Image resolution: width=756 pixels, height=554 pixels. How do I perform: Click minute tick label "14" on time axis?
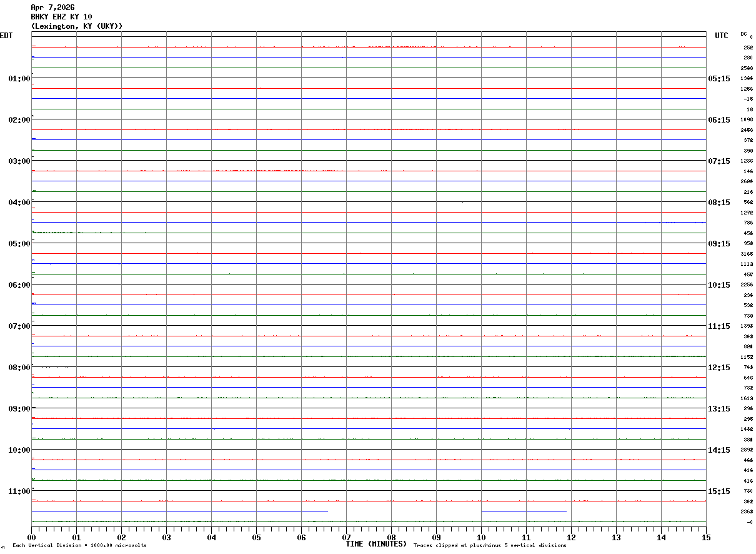tap(661, 537)
